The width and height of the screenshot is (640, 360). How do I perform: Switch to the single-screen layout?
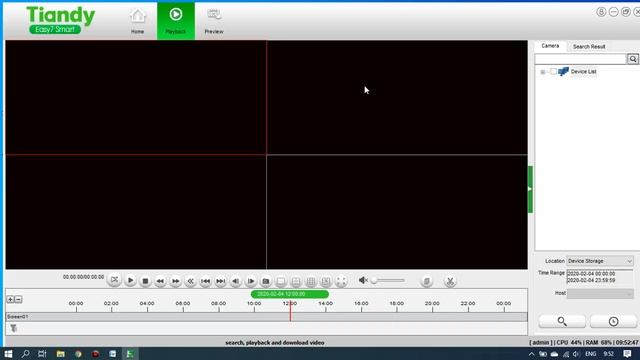tap(281, 281)
